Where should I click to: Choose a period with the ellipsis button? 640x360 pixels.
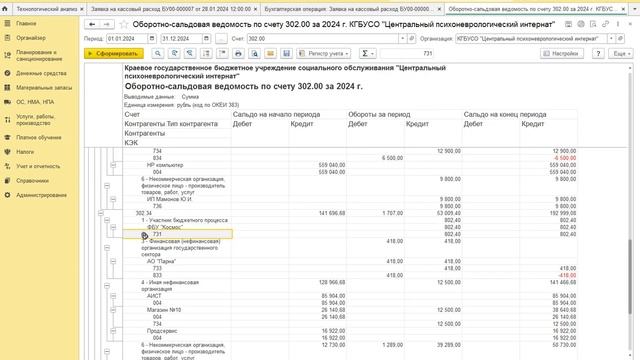click(x=221, y=39)
